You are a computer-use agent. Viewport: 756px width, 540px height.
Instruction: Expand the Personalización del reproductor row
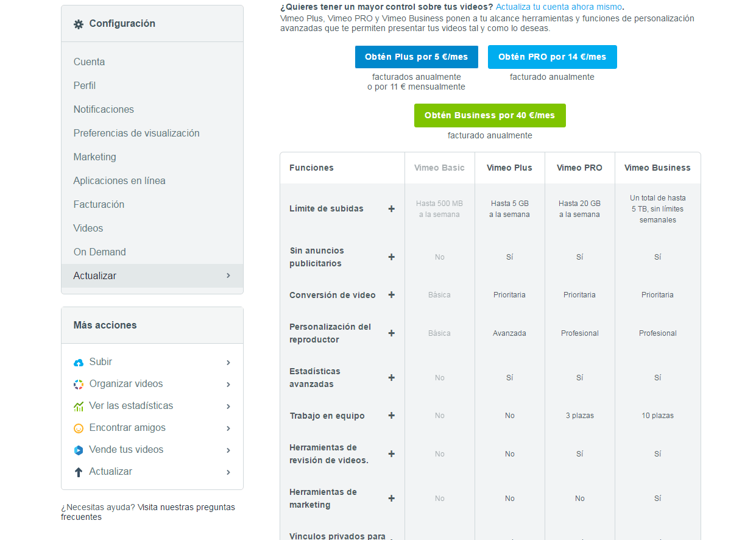click(x=392, y=333)
